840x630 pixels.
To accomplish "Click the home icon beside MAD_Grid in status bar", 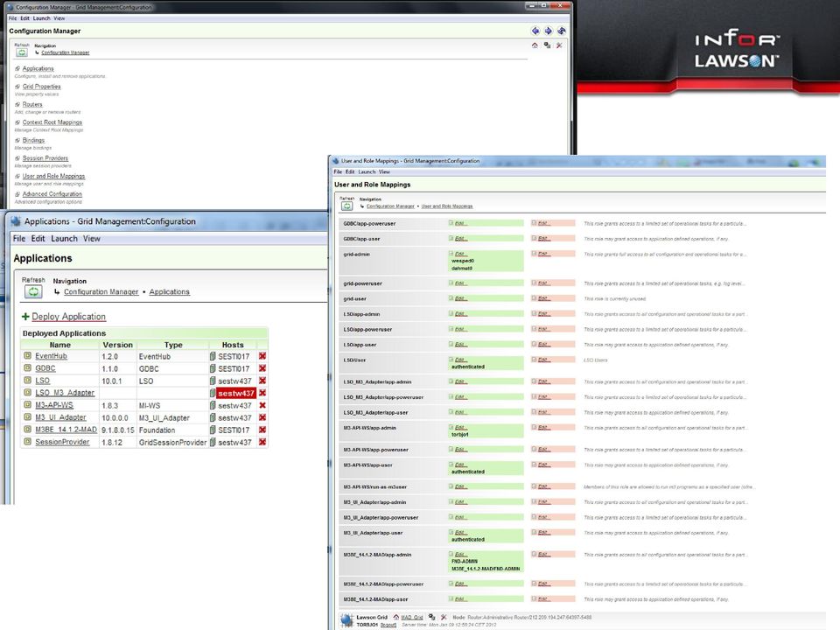I will coord(396,617).
